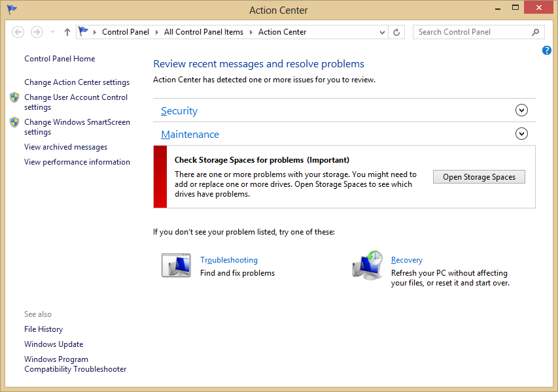Go up one level with the Up arrow

click(67, 32)
